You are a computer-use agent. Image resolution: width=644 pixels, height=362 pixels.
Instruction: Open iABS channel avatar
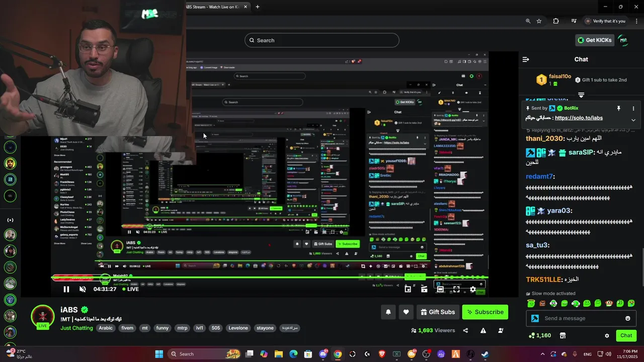(x=42, y=317)
